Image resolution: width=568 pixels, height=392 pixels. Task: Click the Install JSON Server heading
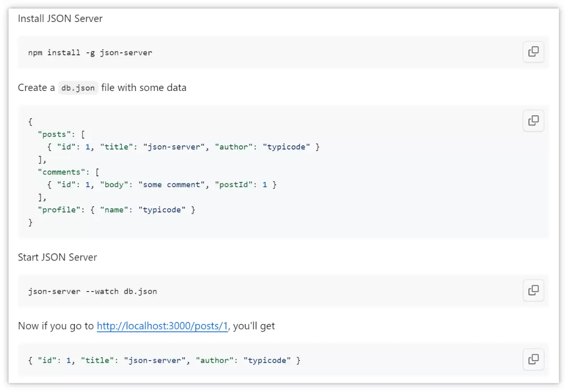pos(60,19)
